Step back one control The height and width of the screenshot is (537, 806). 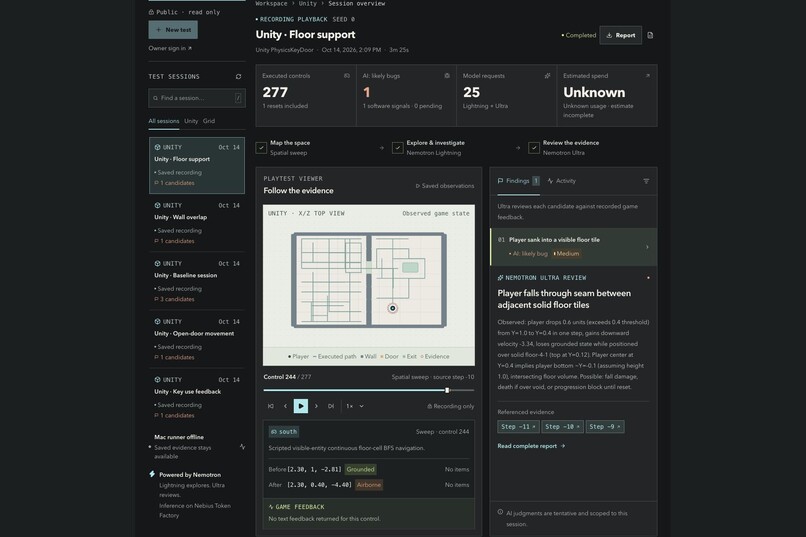[285, 406]
